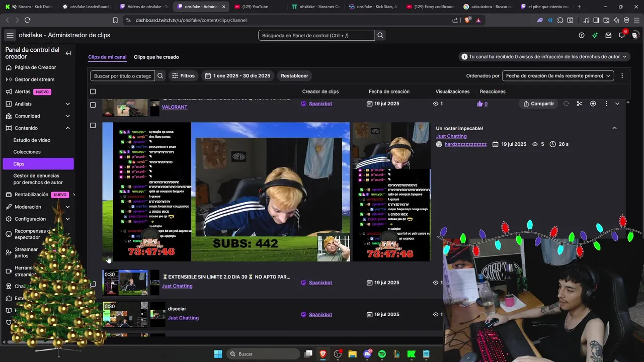
Task: Open the inbox tray icon
Action: (608, 35)
